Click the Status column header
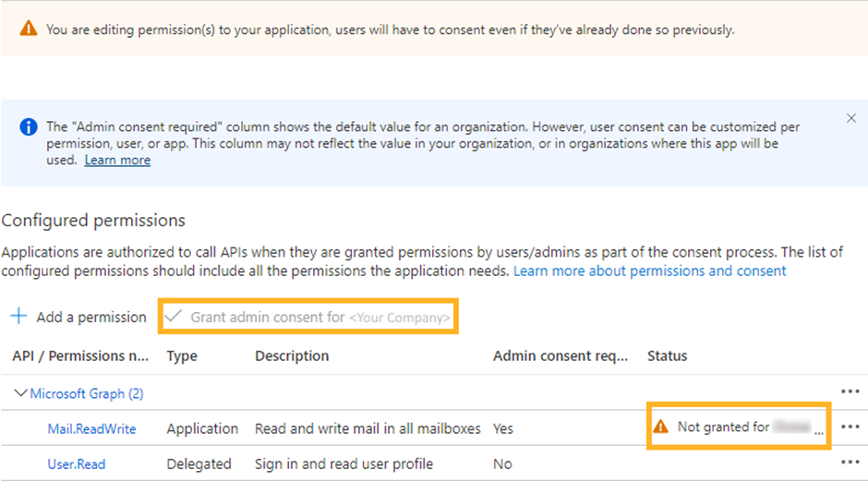This screenshot has width=868, height=481. (x=667, y=355)
